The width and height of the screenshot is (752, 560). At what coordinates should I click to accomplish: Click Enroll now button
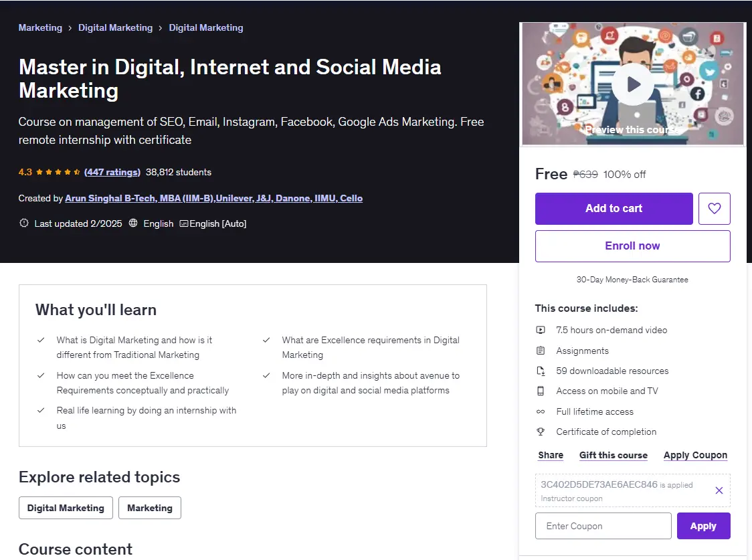point(633,246)
